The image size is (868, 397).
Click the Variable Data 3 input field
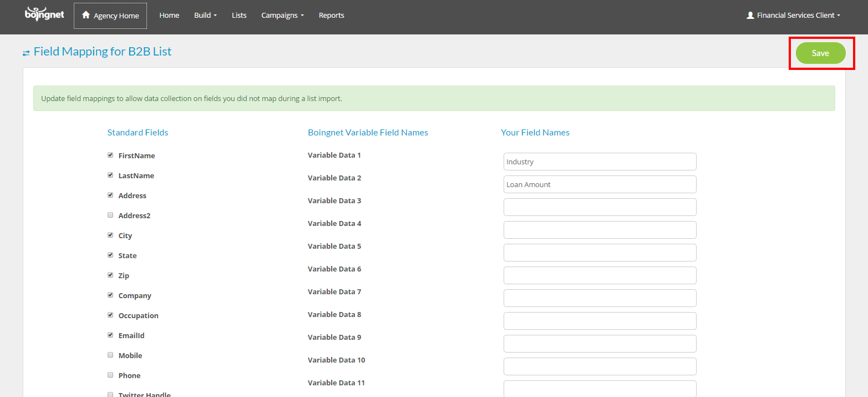point(600,207)
